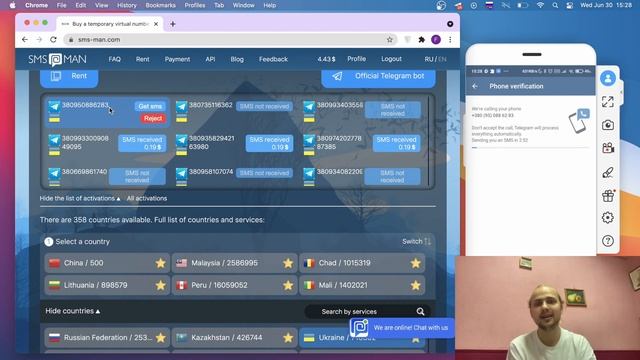
Task: Go back from Phone verification screen
Action: pyautogui.click(x=475, y=86)
